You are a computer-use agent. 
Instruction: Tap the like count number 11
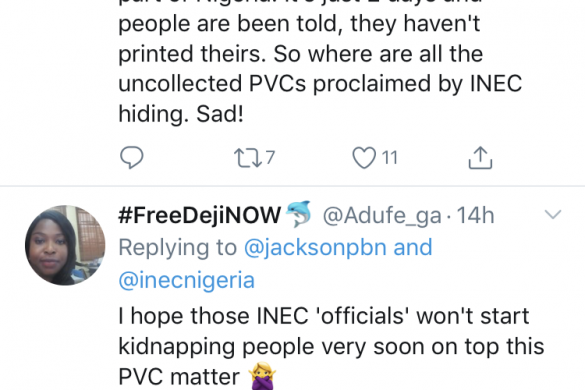click(390, 157)
